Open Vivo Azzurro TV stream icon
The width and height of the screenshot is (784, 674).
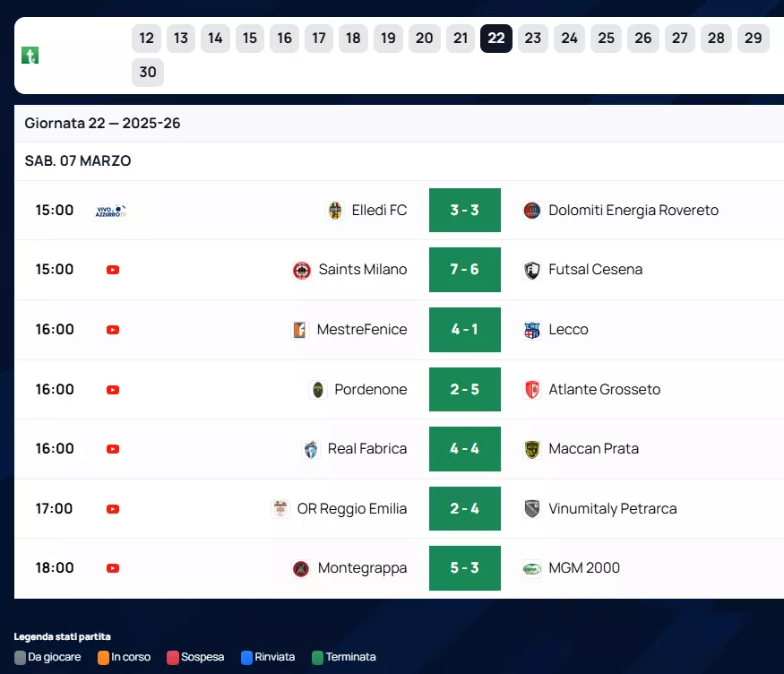click(111, 211)
